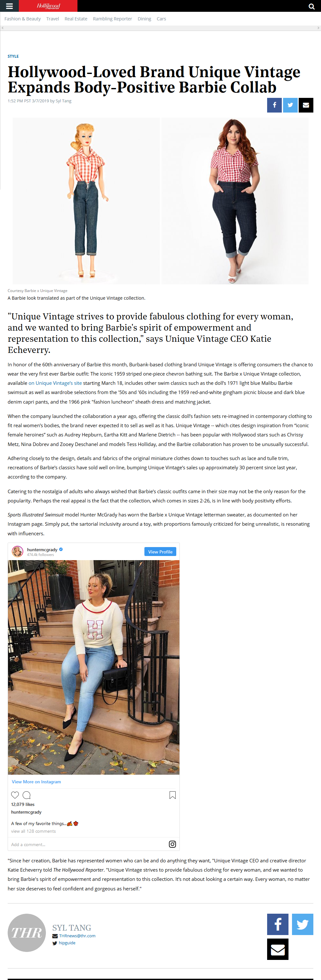Advance nav bar with right arrow
The image size is (321, 980).
[318, 28]
